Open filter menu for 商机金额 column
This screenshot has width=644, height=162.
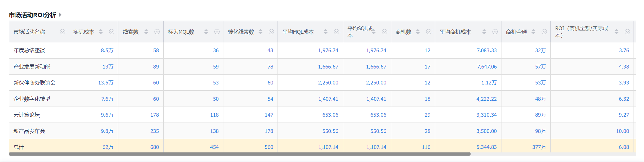(x=544, y=32)
